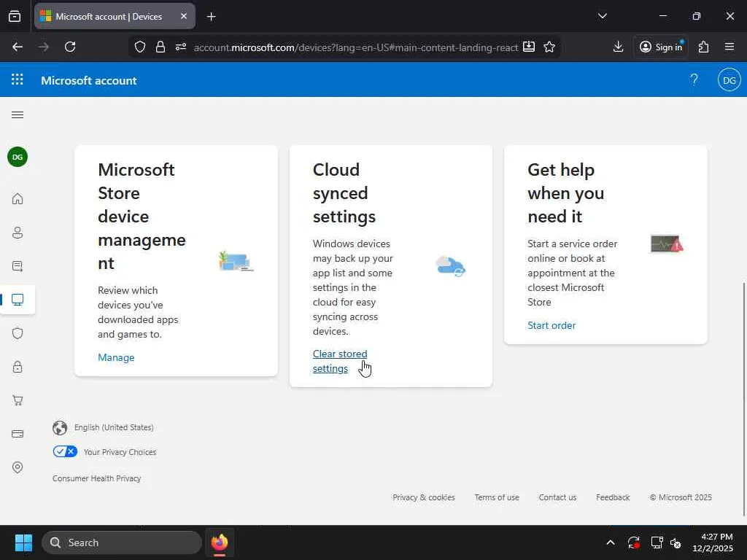Click the sync update tray icon
Image resolution: width=747 pixels, height=560 pixels.
coord(634,542)
